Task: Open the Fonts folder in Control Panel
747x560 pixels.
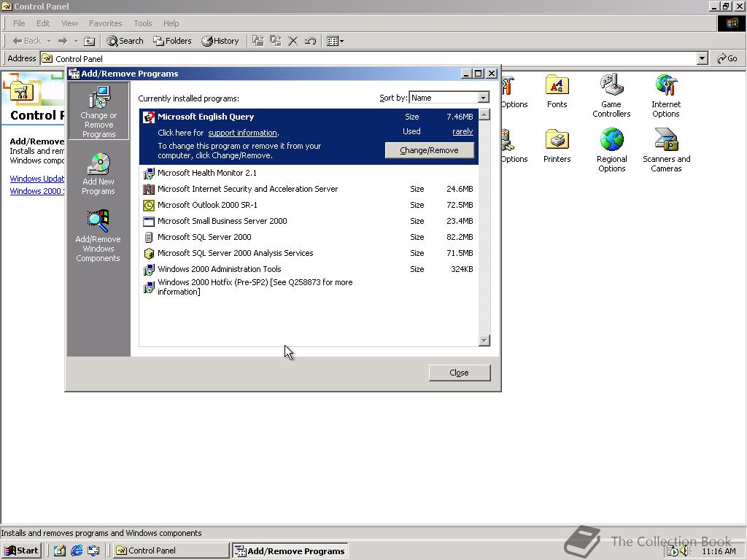Action: coord(557,91)
